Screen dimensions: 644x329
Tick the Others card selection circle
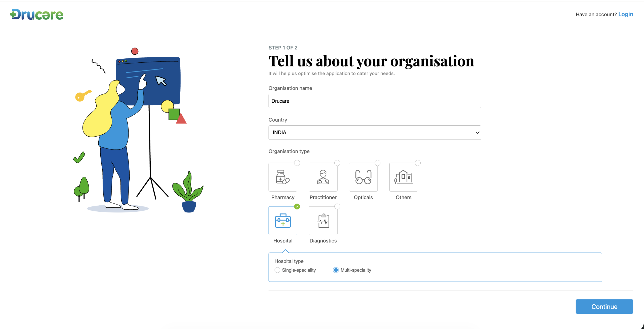point(418,163)
